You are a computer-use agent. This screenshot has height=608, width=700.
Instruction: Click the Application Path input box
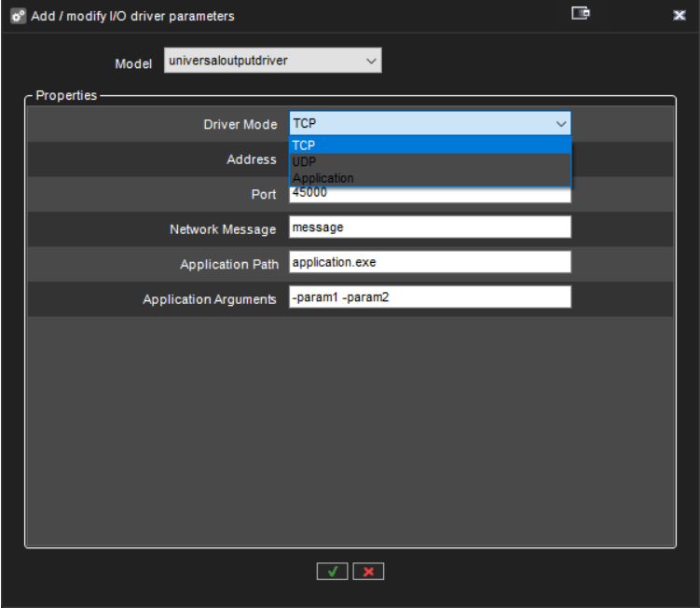point(430,262)
